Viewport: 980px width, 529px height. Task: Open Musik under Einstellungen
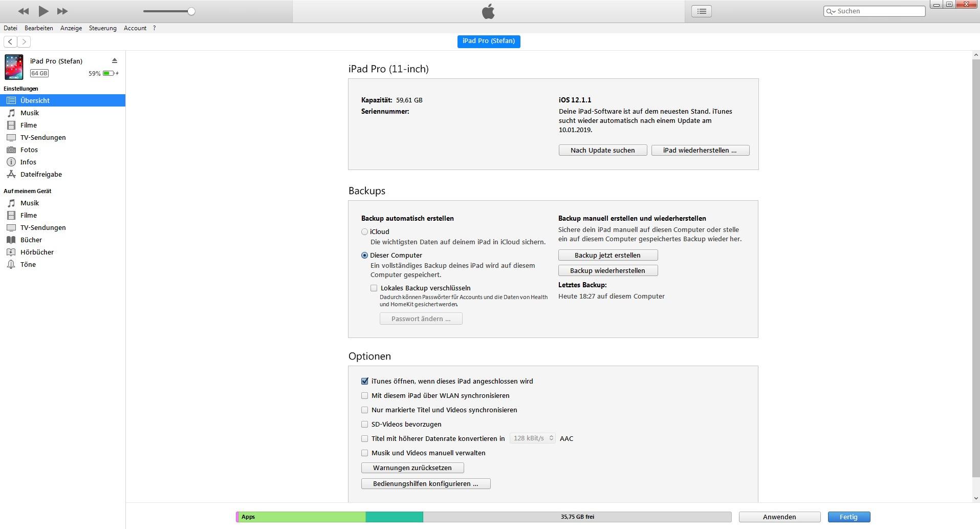pos(62,113)
